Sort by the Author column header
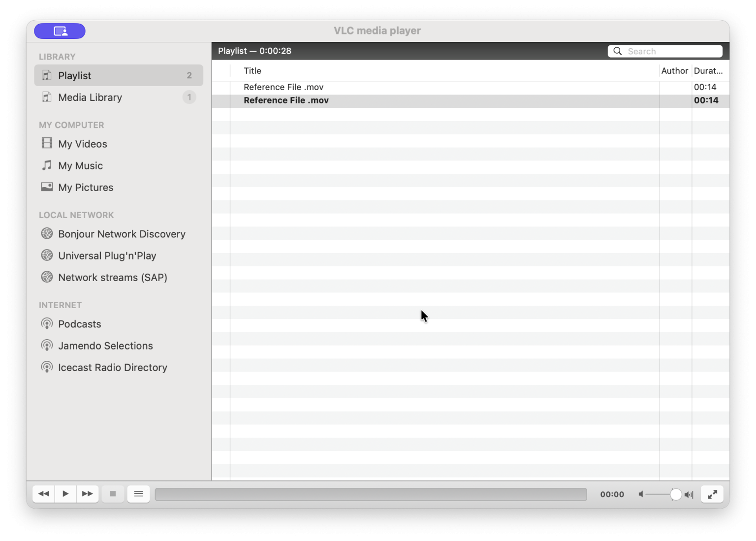The width and height of the screenshot is (756, 541). pyautogui.click(x=675, y=71)
